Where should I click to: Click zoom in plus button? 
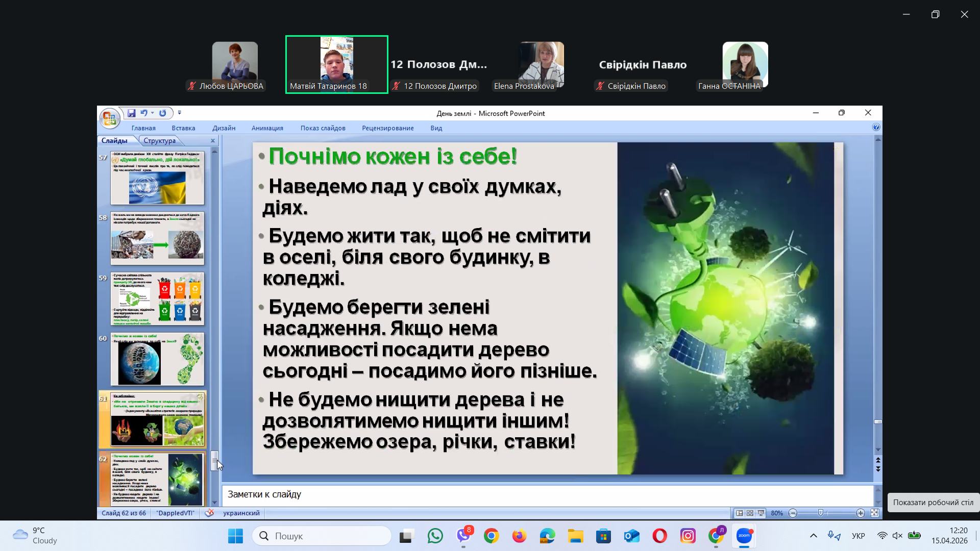(861, 513)
